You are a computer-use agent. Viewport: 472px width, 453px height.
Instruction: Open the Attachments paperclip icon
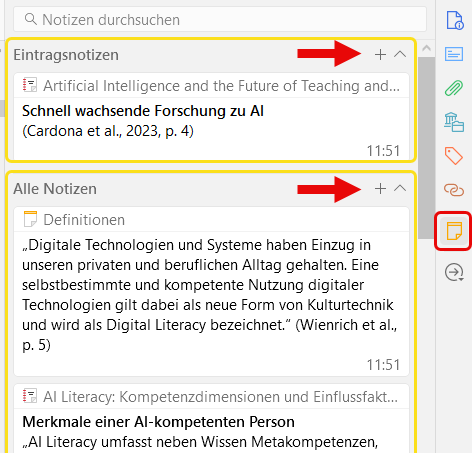(454, 88)
